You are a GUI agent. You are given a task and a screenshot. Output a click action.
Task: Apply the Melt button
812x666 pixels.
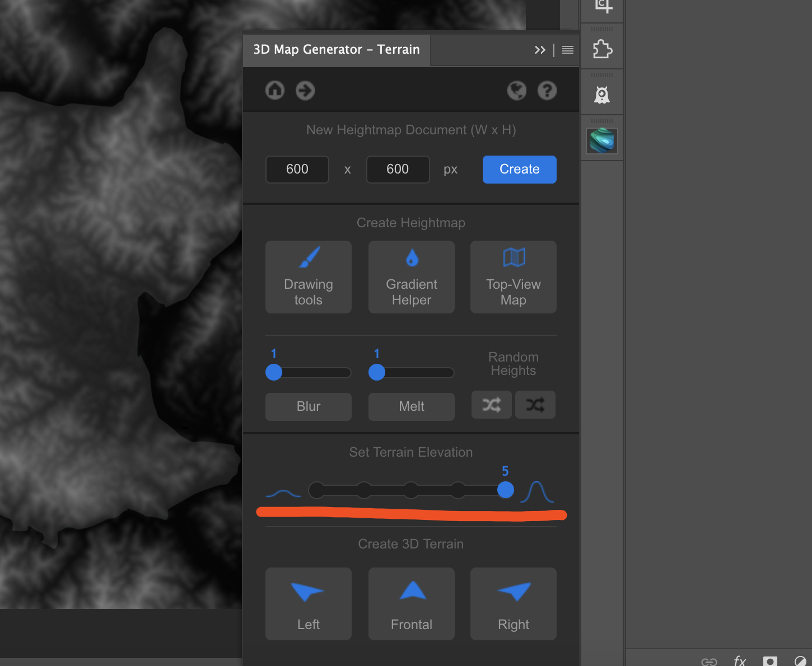click(412, 406)
